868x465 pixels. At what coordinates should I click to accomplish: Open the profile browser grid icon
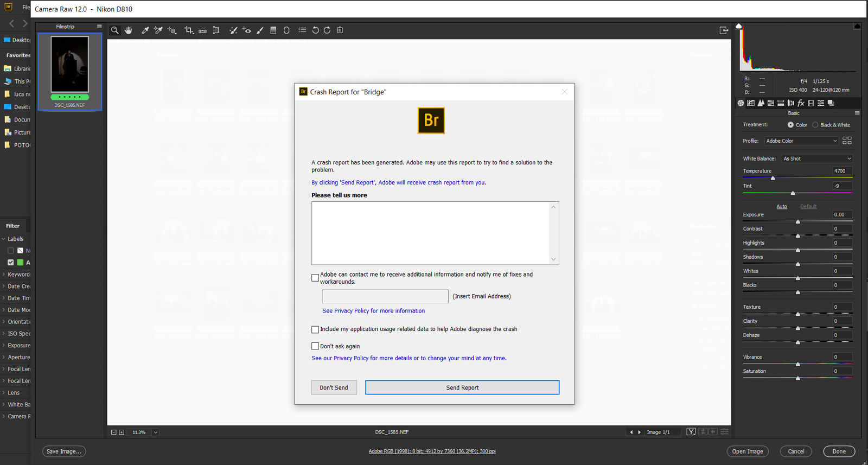point(847,141)
